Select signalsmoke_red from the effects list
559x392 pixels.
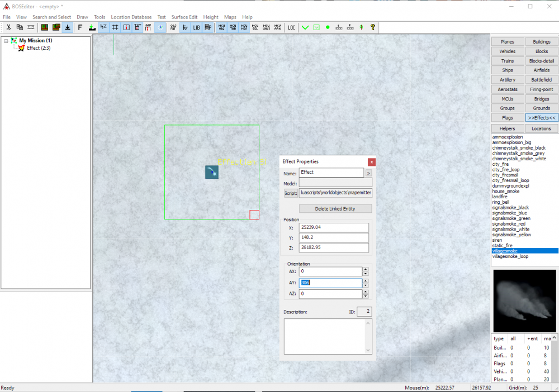pos(508,224)
